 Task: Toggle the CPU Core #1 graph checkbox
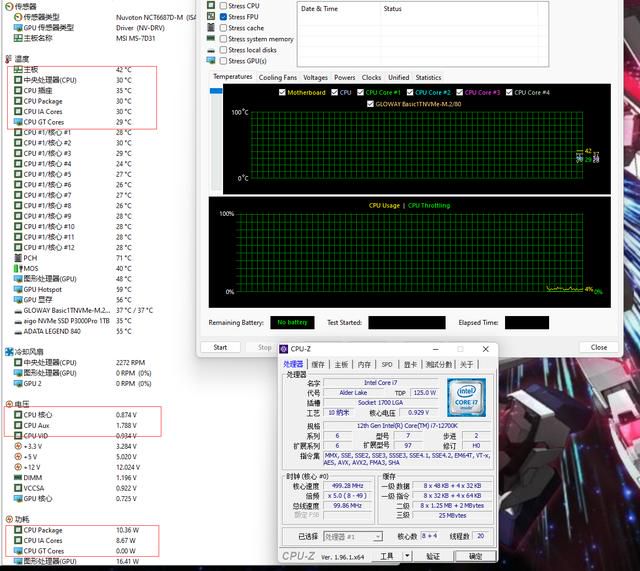360,92
